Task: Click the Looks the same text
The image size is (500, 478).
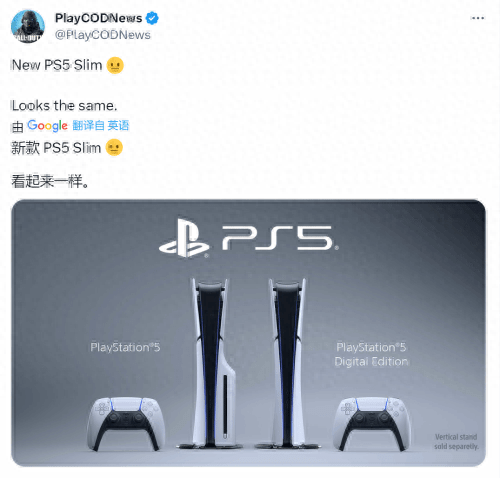Action: (64, 106)
